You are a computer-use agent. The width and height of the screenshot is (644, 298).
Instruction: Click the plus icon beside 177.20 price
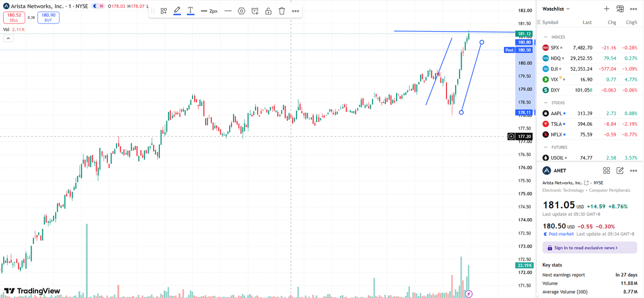click(511, 137)
